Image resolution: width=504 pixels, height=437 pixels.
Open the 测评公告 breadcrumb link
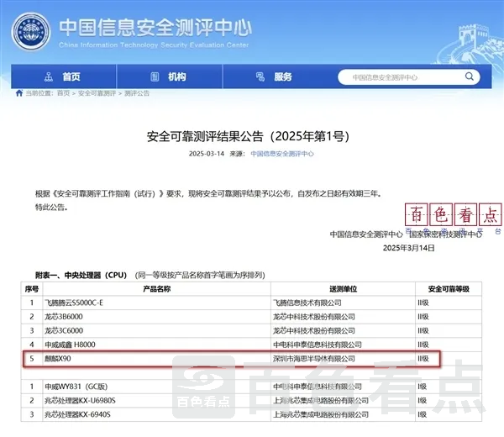point(136,93)
